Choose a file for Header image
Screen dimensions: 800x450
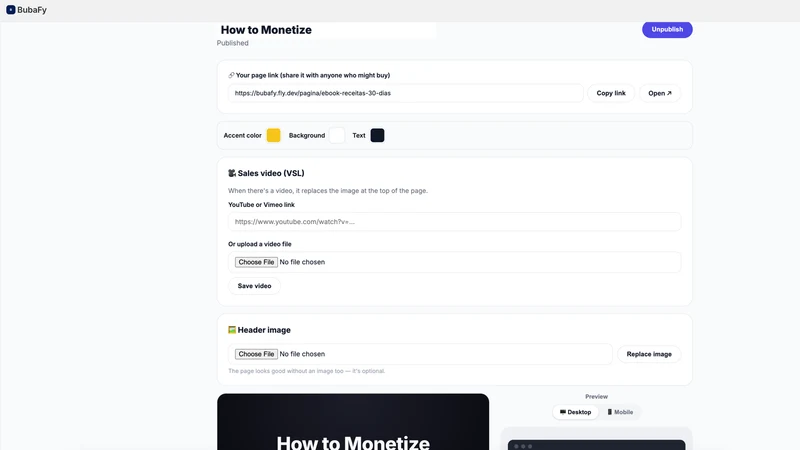coord(256,354)
